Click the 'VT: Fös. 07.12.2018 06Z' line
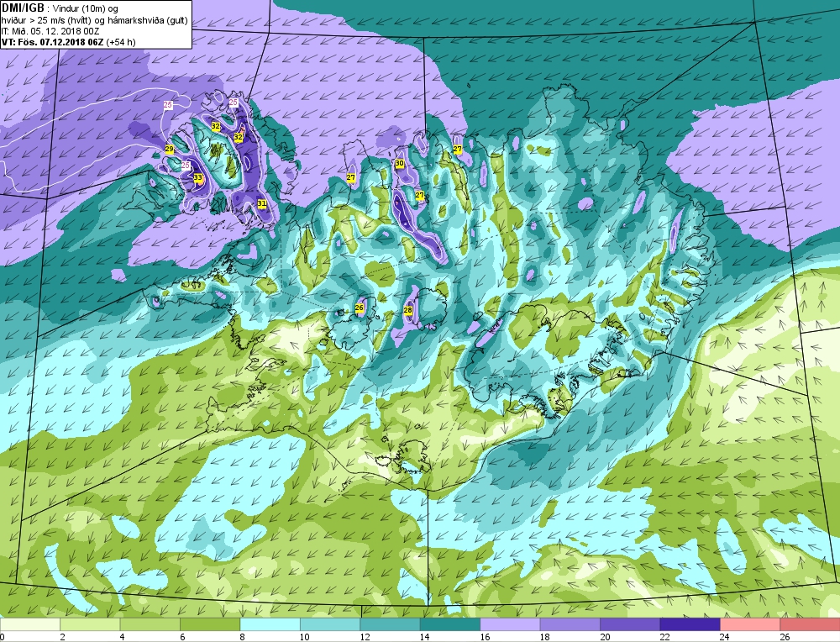 pyautogui.click(x=52, y=42)
